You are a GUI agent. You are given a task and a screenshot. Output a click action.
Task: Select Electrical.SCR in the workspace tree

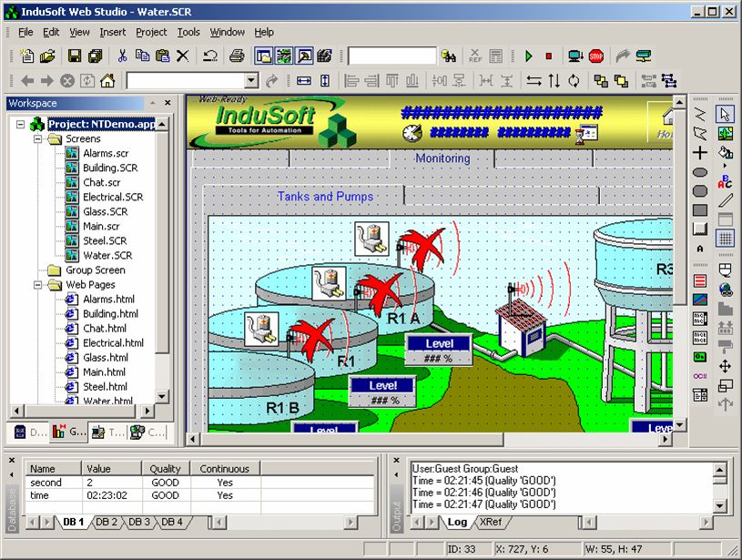(113, 197)
